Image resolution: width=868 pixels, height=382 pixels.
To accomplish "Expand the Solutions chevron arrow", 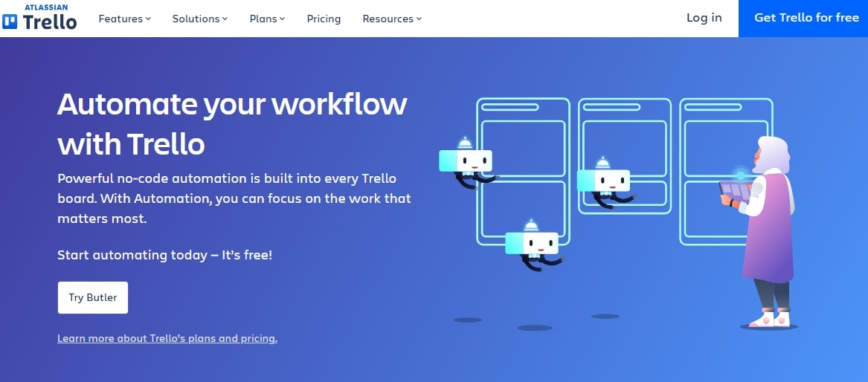I will 225,19.
